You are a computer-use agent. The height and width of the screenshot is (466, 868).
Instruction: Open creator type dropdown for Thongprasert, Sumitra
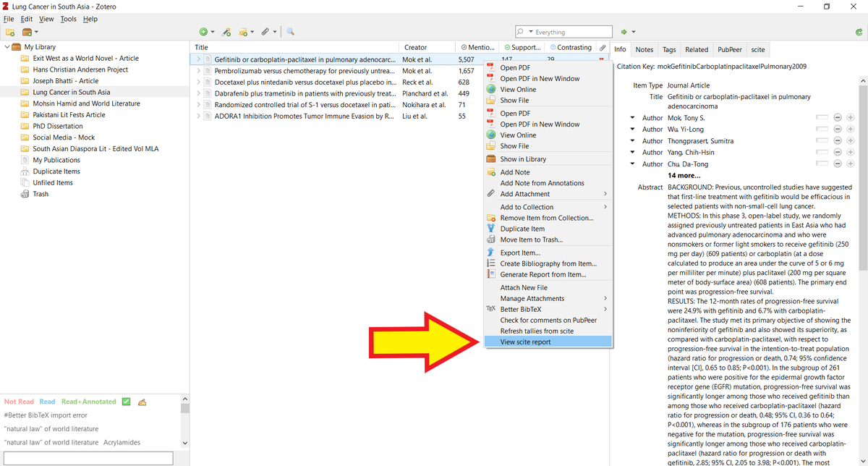[632, 141]
